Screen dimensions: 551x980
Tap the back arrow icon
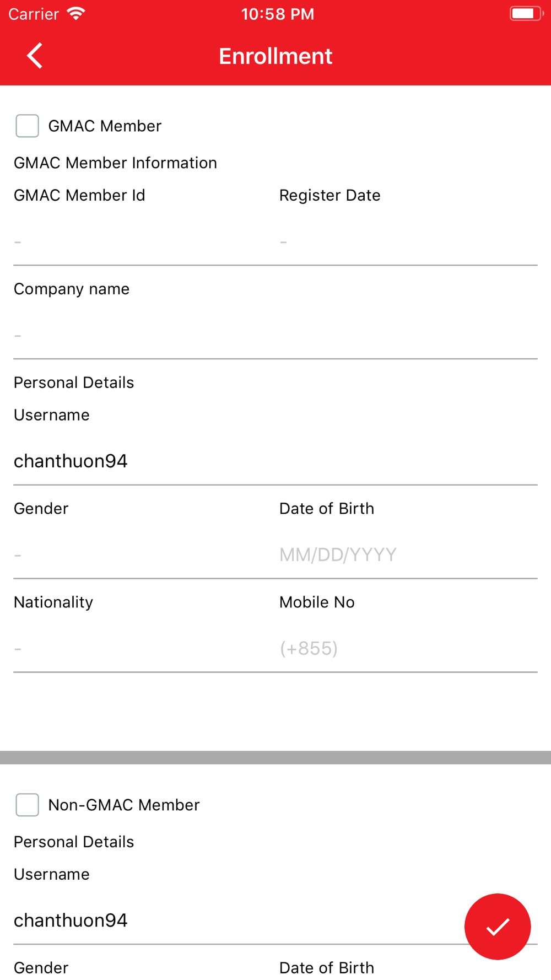click(35, 56)
